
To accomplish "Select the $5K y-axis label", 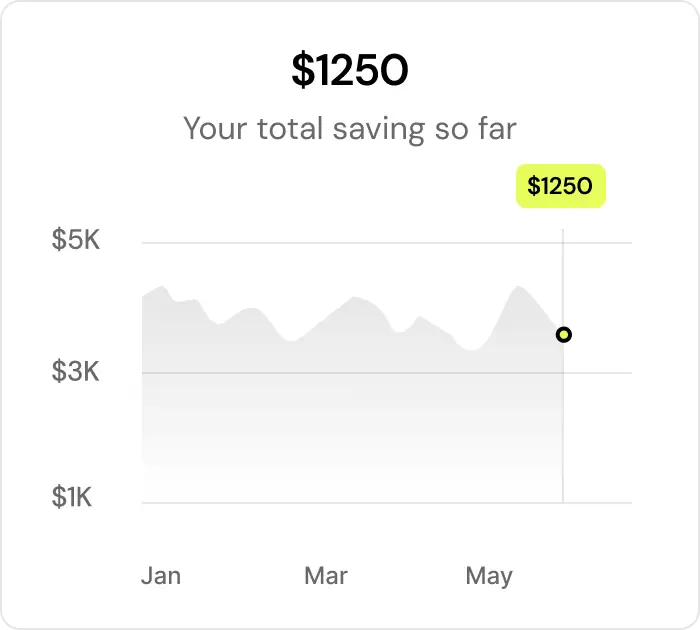I will pyautogui.click(x=76, y=241).
